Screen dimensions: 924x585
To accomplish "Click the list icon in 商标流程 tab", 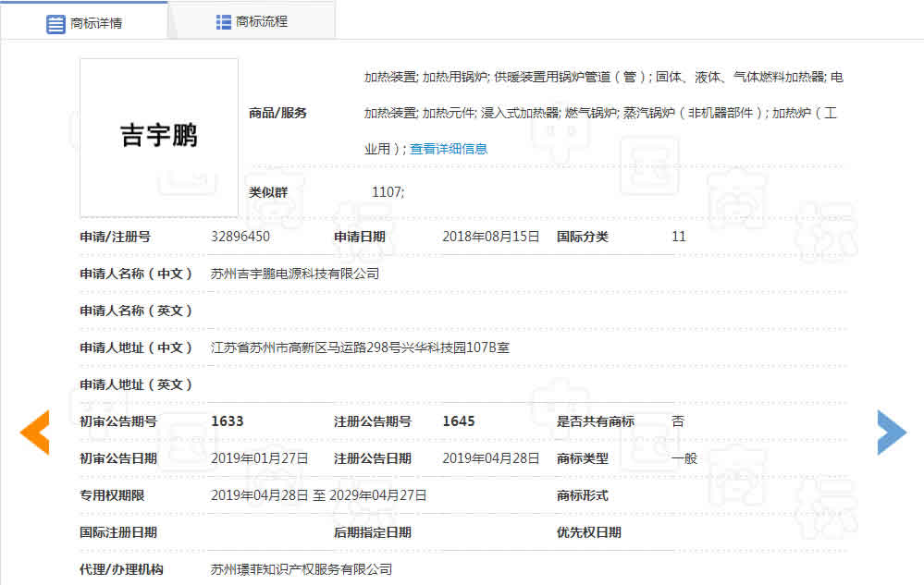I will [x=224, y=21].
